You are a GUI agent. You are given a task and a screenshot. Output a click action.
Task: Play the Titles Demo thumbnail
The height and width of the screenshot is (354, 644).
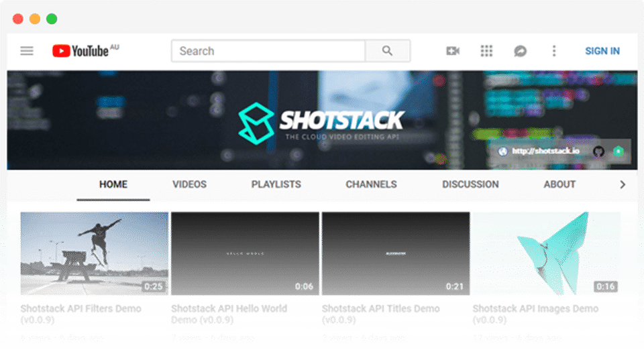pyautogui.click(x=396, y=253)
